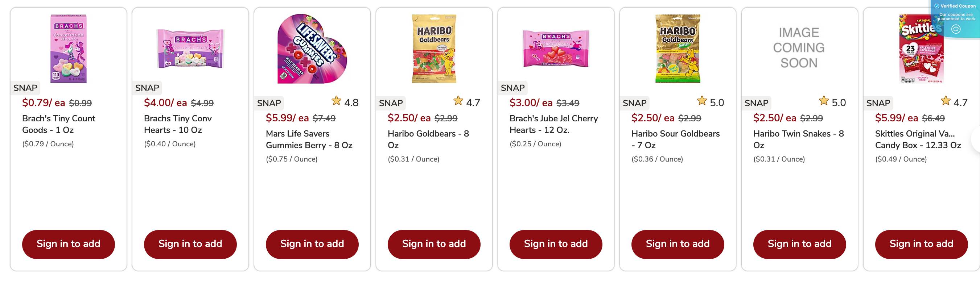Sign in to add Haribo Goldbears
The height and width of the screenshot is (284, 980).
point(434,244)
